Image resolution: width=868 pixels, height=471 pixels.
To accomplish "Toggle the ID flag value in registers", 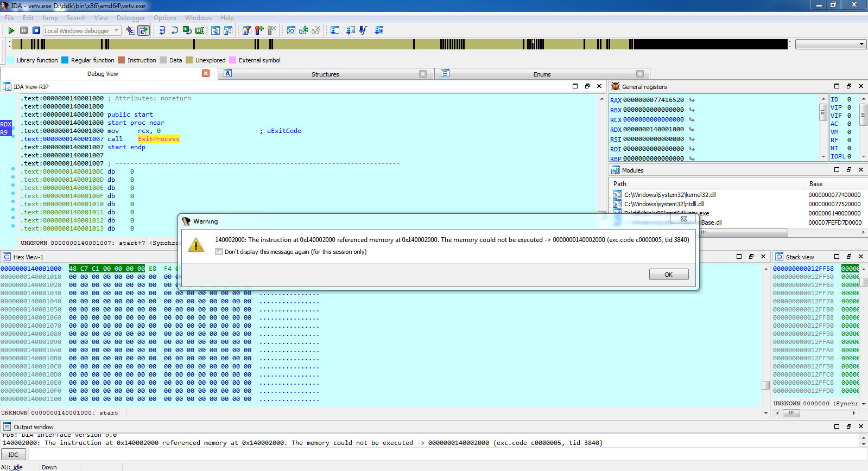I will [849, 99].
